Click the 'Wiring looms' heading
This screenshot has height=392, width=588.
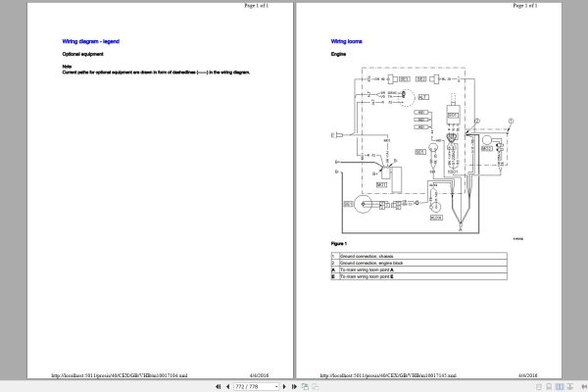coord(347,41)
